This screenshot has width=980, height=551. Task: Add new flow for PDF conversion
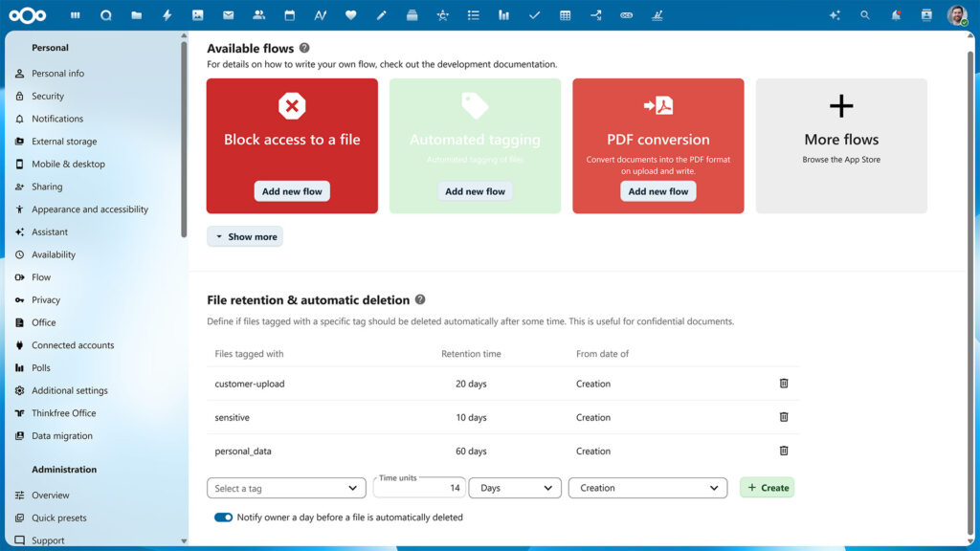[x=657, y=190]
